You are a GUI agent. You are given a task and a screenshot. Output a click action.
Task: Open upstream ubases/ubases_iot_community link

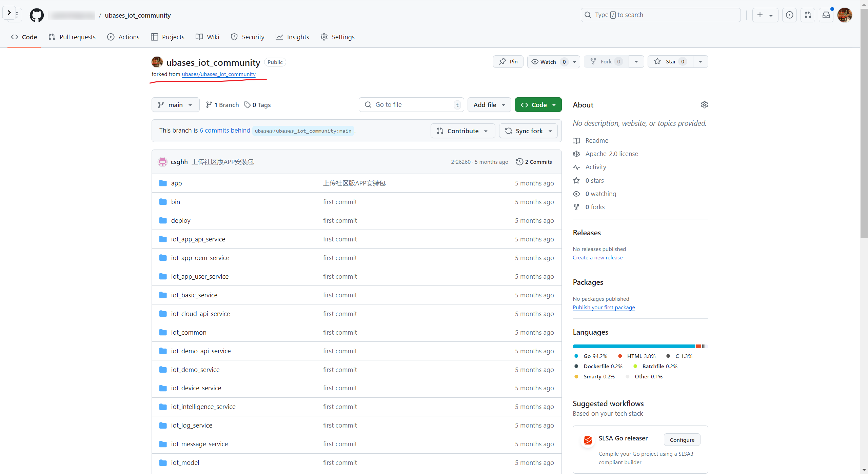(x=219, y=74)
